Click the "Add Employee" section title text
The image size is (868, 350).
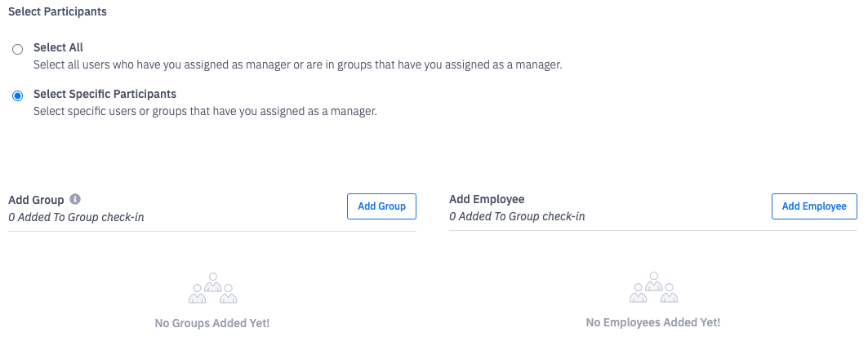[x=487, y=199]
